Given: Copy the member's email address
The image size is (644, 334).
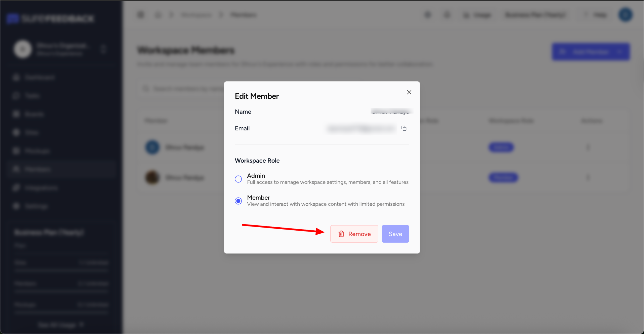Looking at the screenshot, I should pyautogui.click(x=404, y=128).
